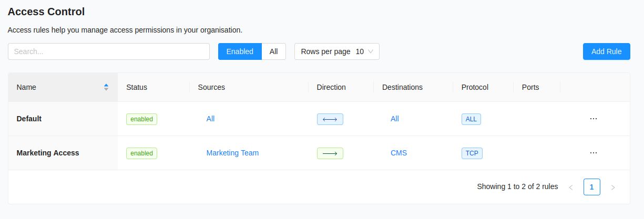The image size is (644, 219).
Task: Go to the previous page arrow
Action: pyautogui.click(x=571, y=187)
